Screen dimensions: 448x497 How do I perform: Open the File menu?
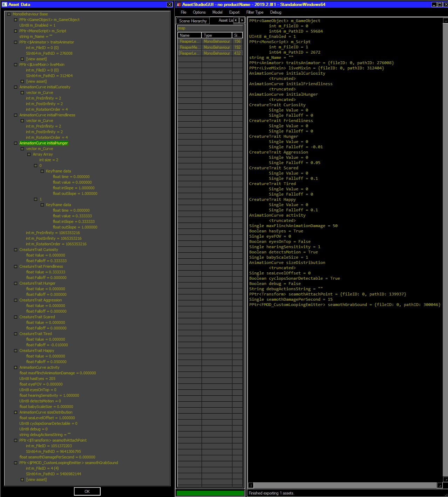point(184,12)
